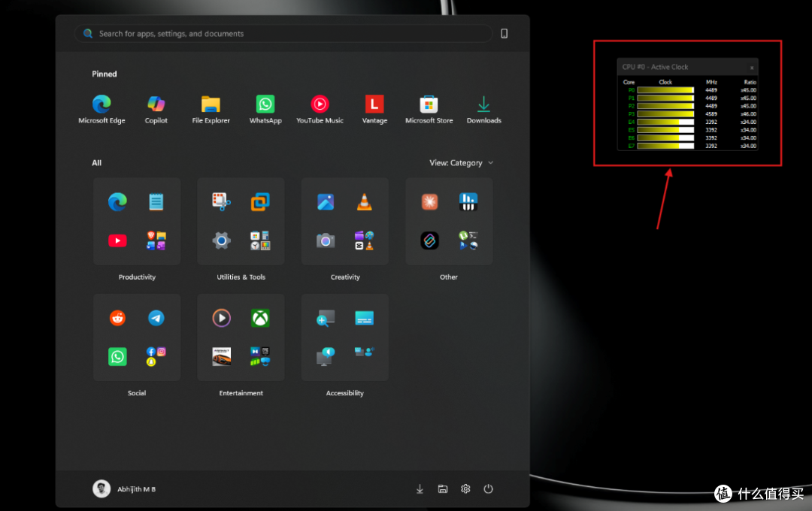Open Live captions in Accessibility category
812x511 pixels.
click(x=364, y=317)
